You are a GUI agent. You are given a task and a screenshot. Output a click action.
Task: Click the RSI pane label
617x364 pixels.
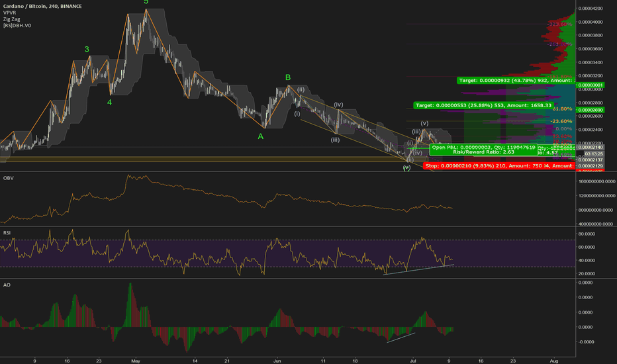tap(7, 233)
